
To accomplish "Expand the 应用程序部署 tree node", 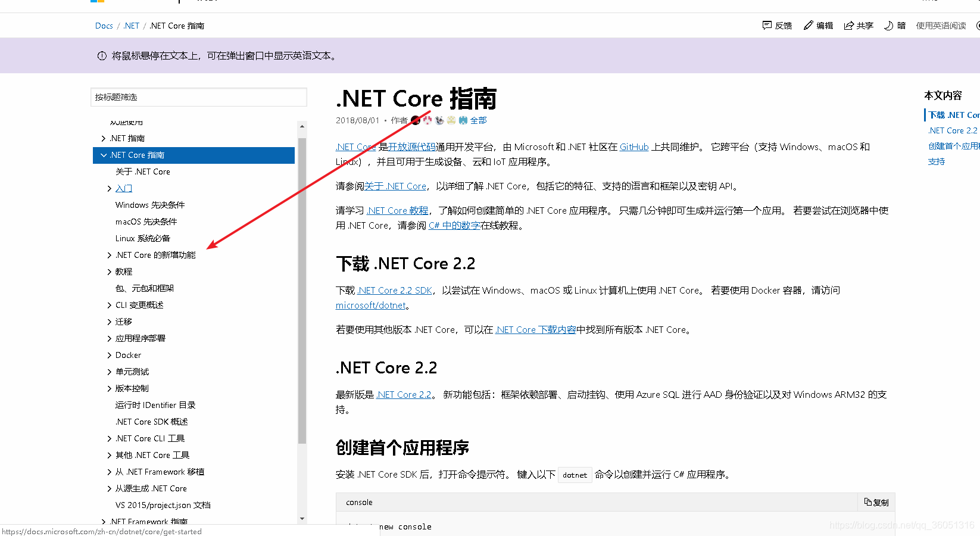I will pos(110,338).
